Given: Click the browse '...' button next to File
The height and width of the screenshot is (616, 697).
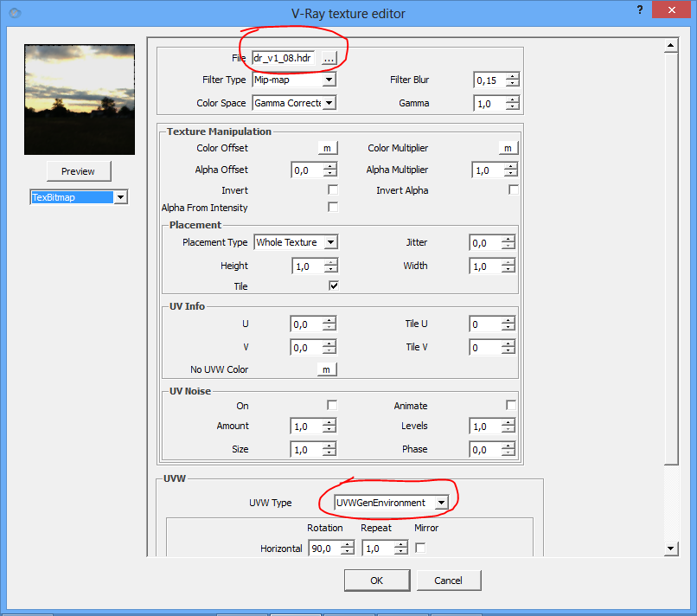Looking at the screenshot, I should (329, 58).
